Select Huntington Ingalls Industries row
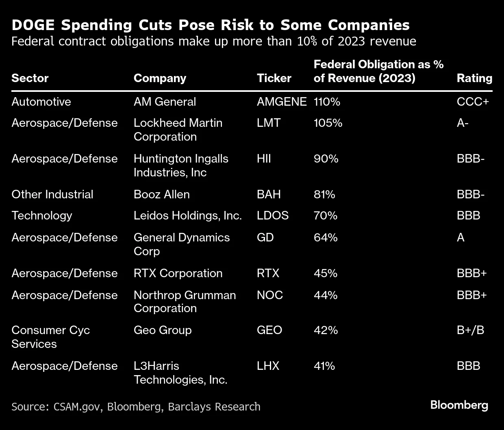 coord(181,165)
